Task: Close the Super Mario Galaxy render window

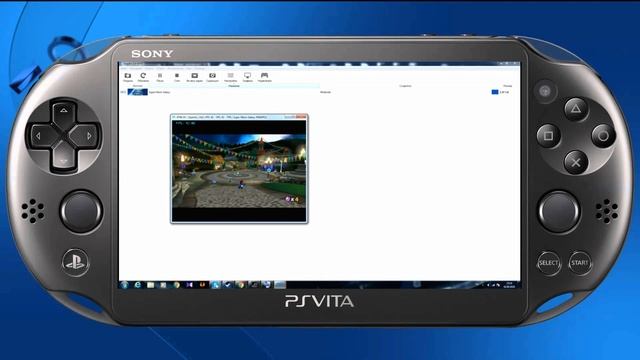Action: click(302, 117)
